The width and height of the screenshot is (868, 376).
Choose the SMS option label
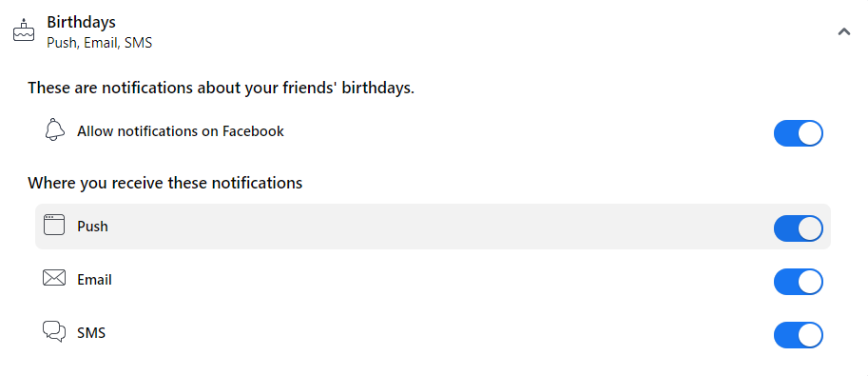(91, 333)
